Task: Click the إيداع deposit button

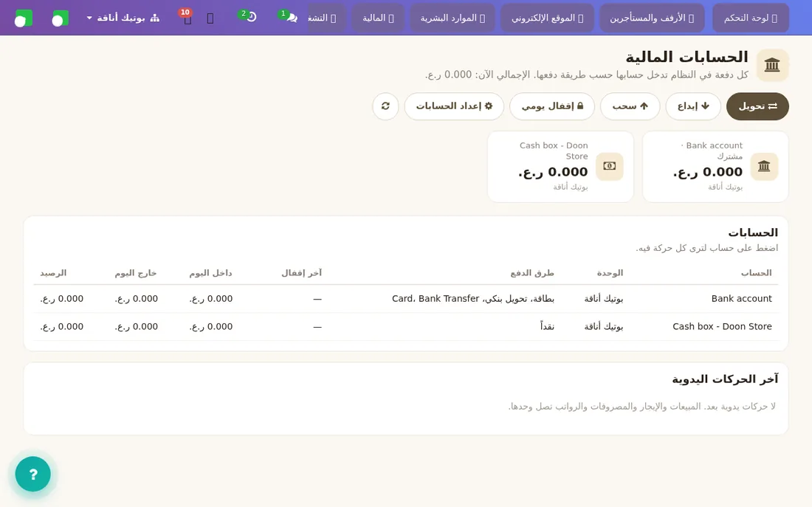Action: point(693,106)
